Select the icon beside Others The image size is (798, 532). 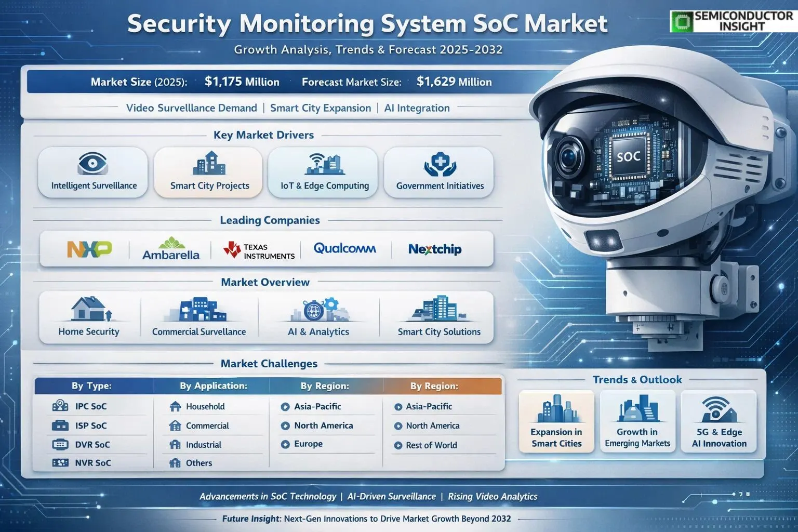175,463
